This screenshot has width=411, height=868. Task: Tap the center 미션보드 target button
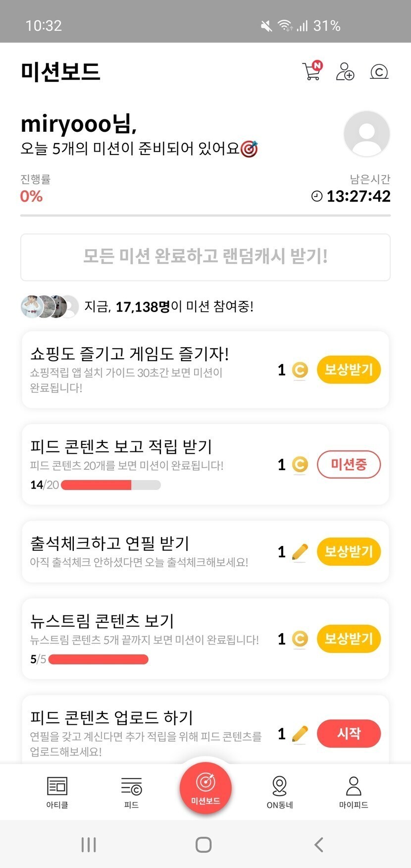(205, 788)
